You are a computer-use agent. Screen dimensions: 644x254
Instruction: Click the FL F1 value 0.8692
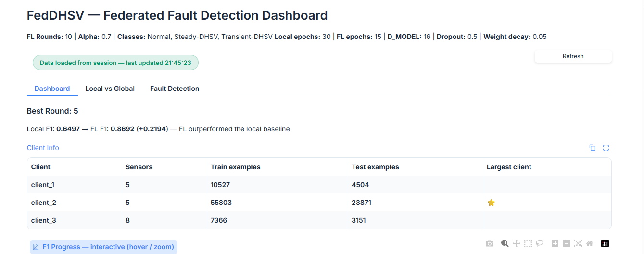click(x=123, y=129)
